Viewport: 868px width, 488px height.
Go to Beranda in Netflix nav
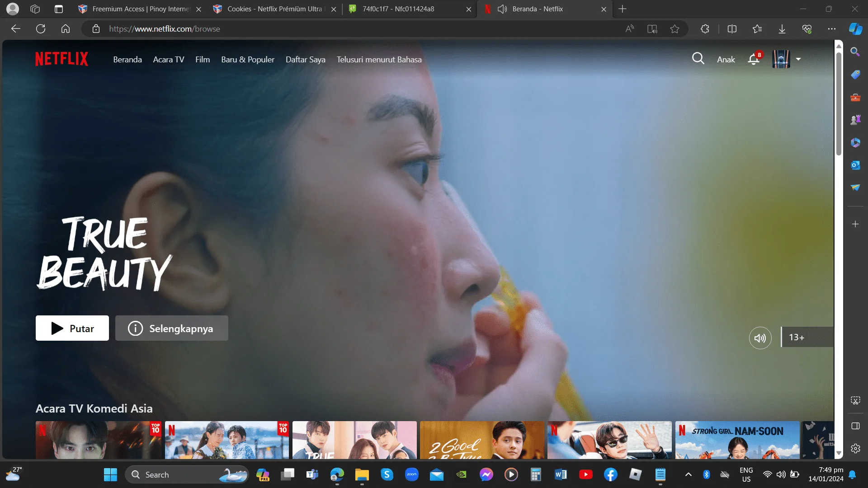click(x=127, y=60)
